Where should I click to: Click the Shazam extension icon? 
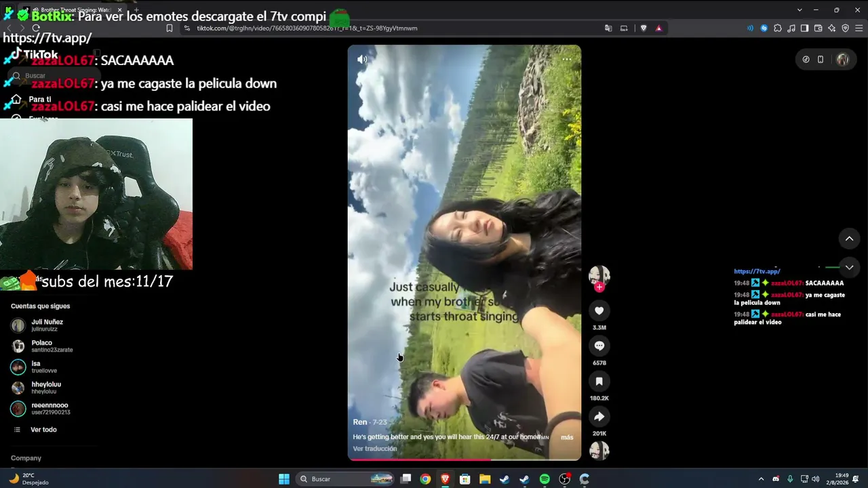(764, 28)
